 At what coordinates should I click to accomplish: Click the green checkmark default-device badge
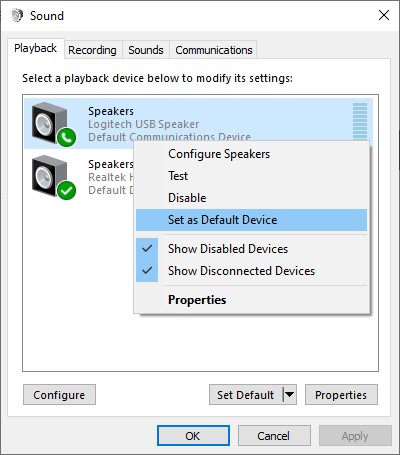[66, 190]
